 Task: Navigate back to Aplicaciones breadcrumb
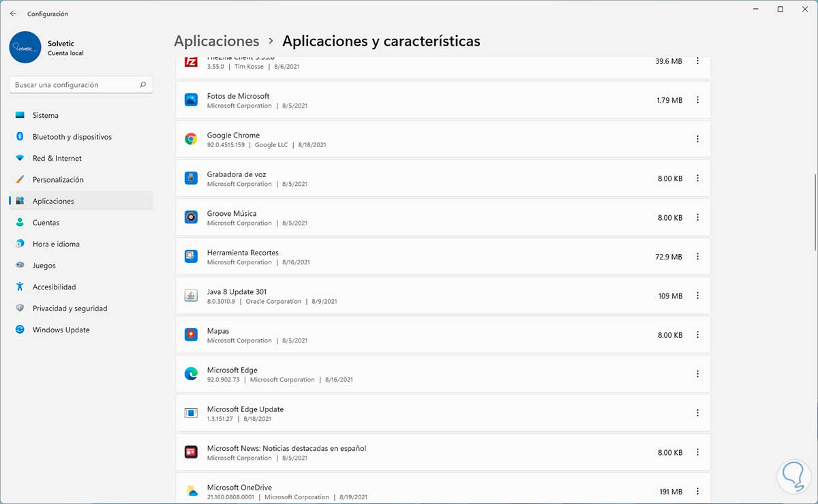(217, 41)
